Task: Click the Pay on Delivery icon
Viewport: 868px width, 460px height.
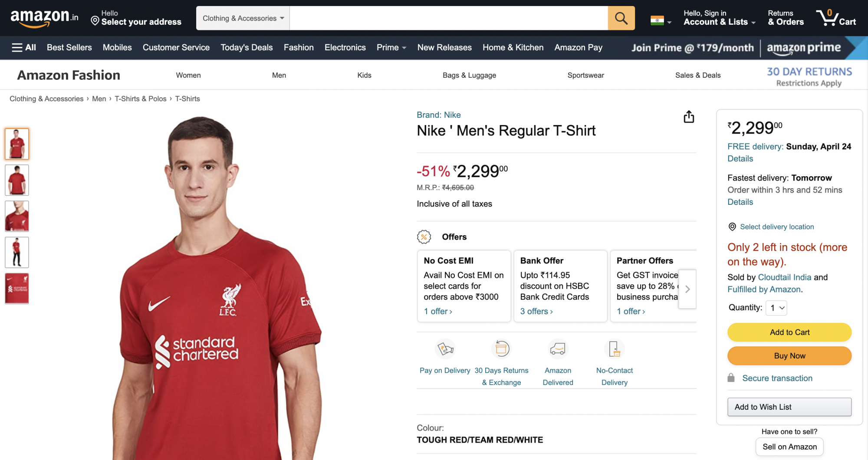Action: [x=445, y=349]
